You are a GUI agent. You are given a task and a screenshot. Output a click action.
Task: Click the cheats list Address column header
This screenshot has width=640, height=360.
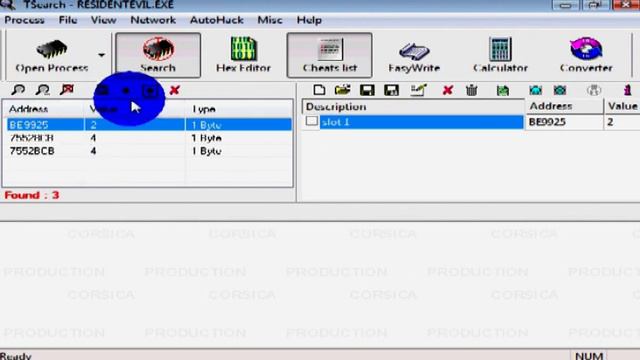[564, 106]
